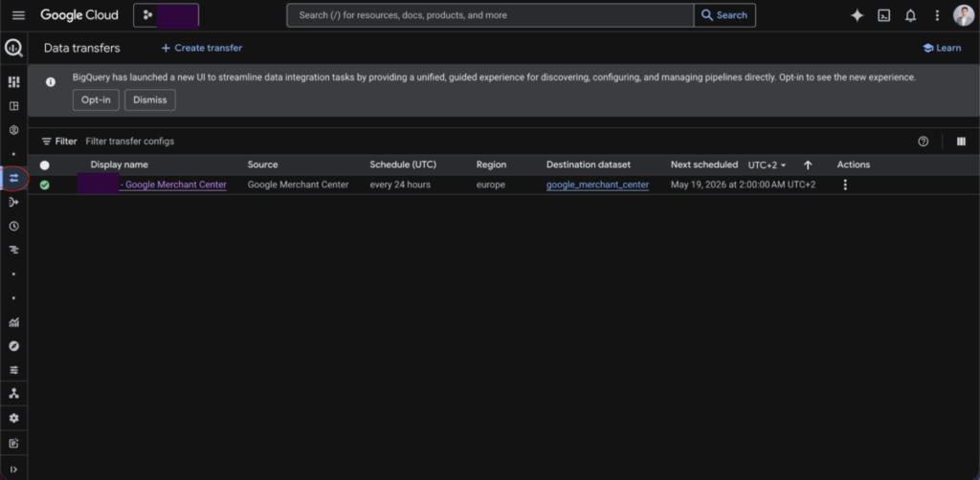
Task: Open the compass explore icon in sidebar
Action: [x=13, y=346]
